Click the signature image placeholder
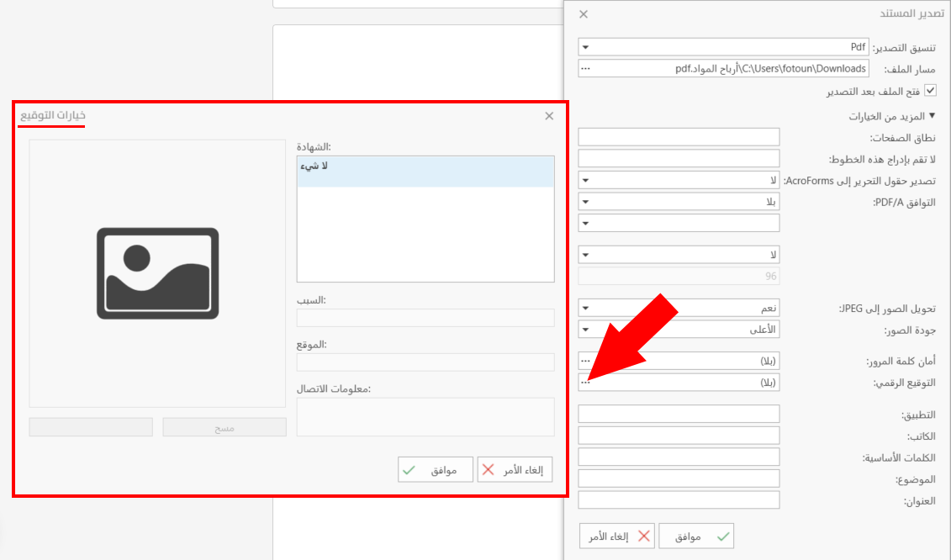 tap(157, 273)
